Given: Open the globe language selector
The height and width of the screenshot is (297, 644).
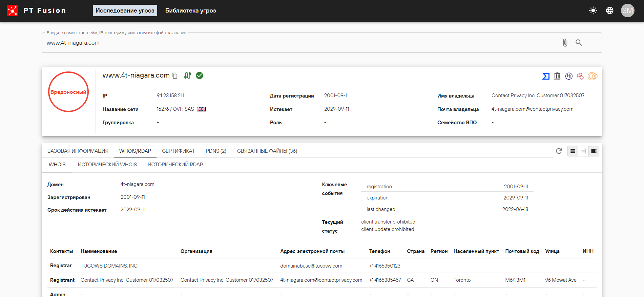Looking at the screenshot, I should coord(610,10).
